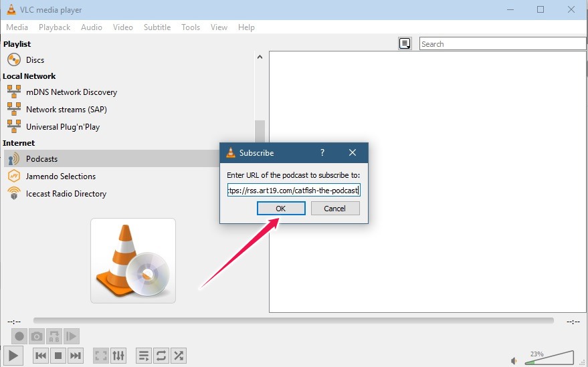Toggle loop mode button
Viewport: 588px width, 367px height.
point(161,356)
